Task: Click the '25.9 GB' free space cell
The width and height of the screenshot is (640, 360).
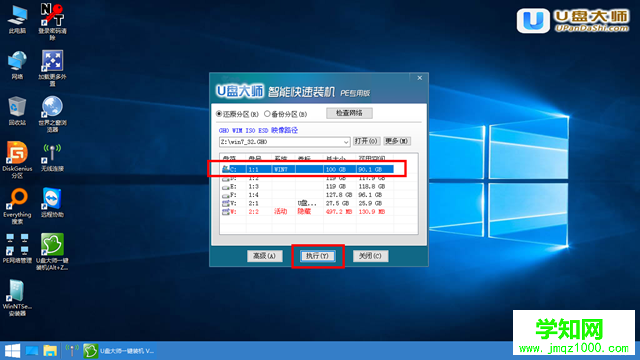Action: click(370, 203)
